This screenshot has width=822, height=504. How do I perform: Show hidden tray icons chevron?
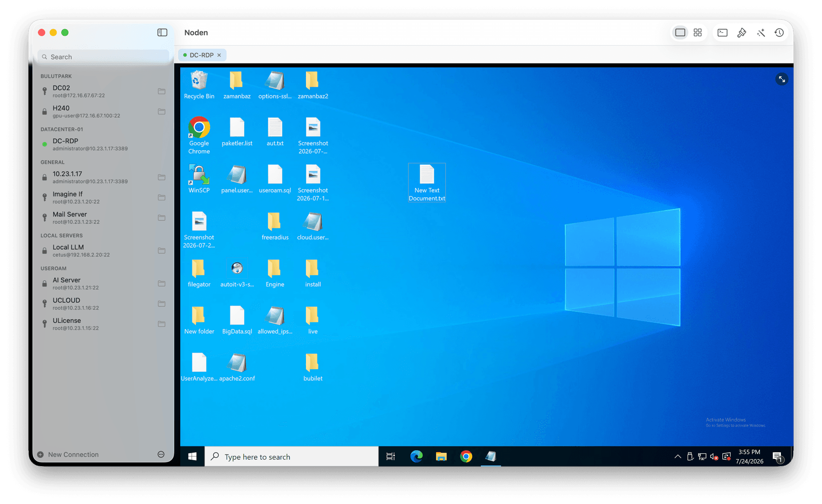click(678, 457)
